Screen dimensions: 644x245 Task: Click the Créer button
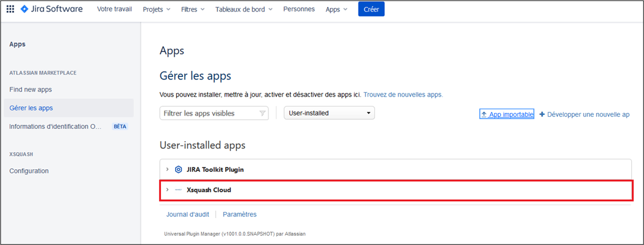(x=371, y=9)
